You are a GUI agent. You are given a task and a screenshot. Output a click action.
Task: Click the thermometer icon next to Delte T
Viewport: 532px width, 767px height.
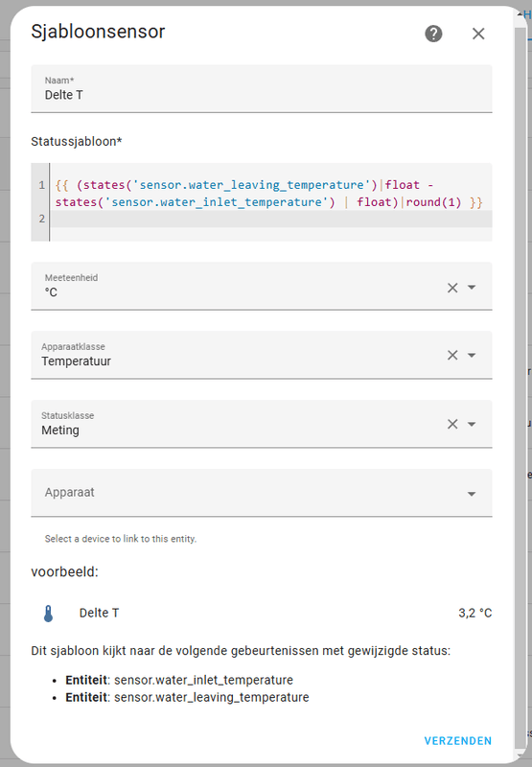pos(48,614)
